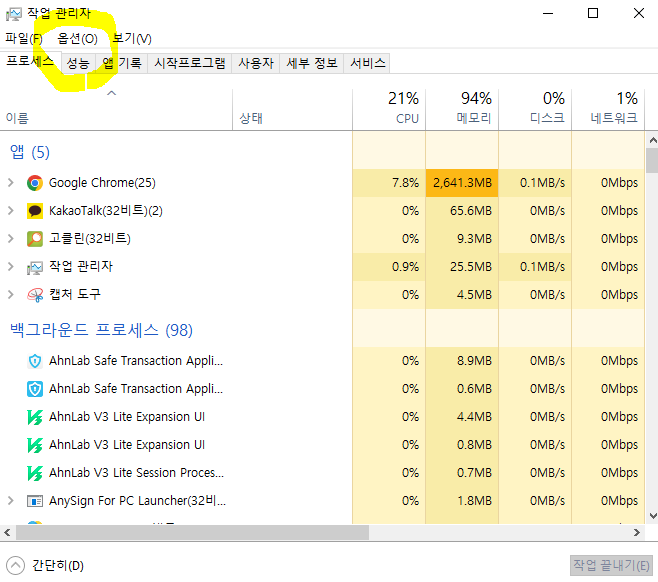Viewport: 658px width, 582px height.
Task: Open the 옵션(O) menu
Action: pyautogui.click(x=78, y=39)
